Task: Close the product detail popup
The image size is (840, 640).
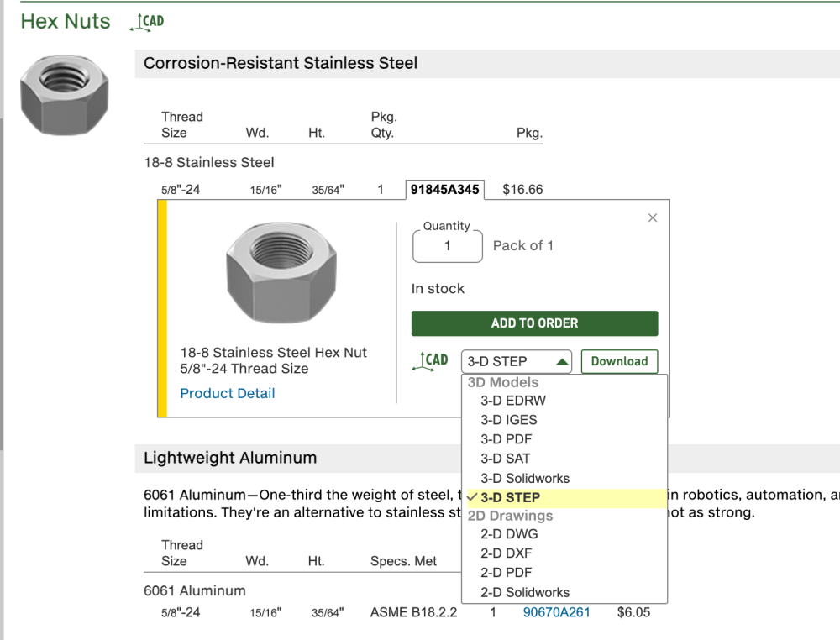Action: [x=653, y=218]
